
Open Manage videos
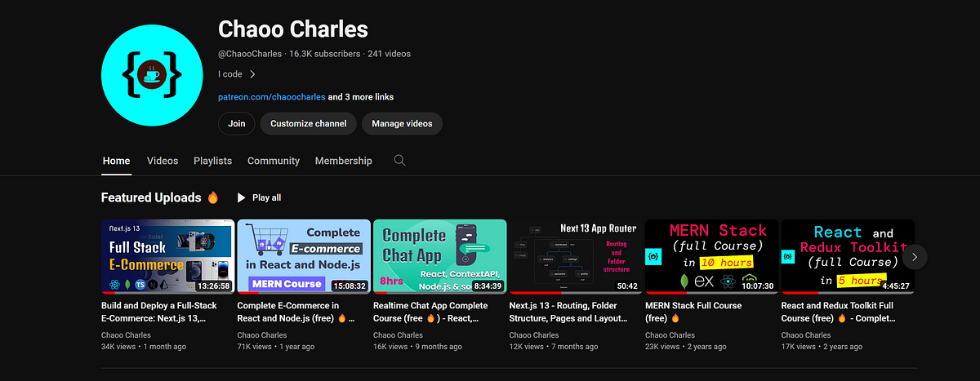[x=402, y=124]
